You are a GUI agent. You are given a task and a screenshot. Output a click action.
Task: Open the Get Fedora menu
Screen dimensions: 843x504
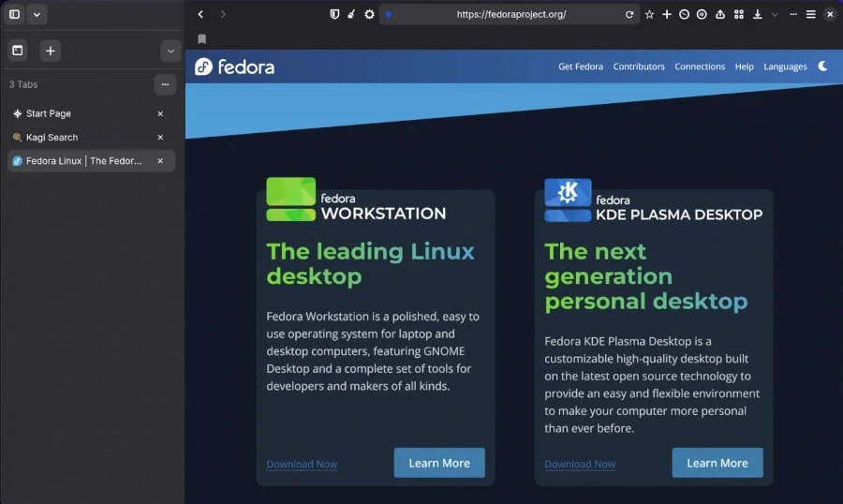coord(580,67)
